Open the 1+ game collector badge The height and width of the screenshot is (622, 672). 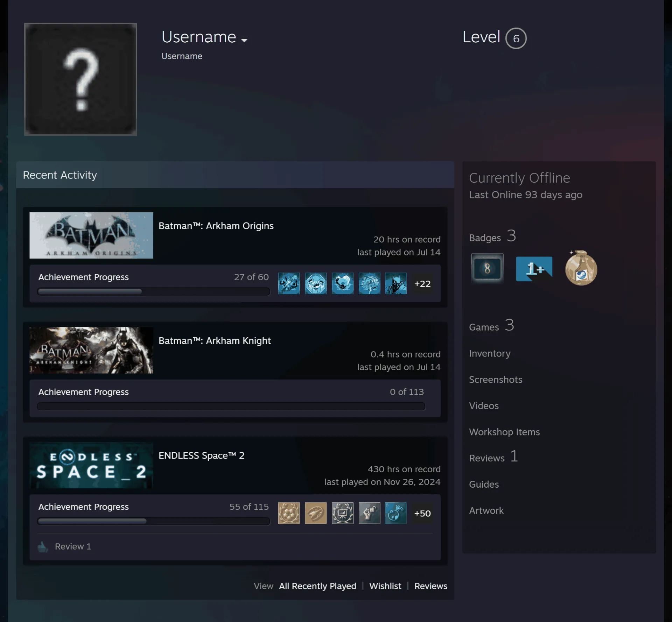(x=534, y=268)
